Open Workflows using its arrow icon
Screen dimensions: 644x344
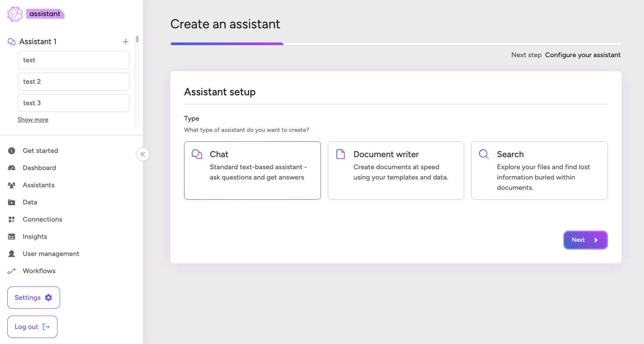pos(12,271)
